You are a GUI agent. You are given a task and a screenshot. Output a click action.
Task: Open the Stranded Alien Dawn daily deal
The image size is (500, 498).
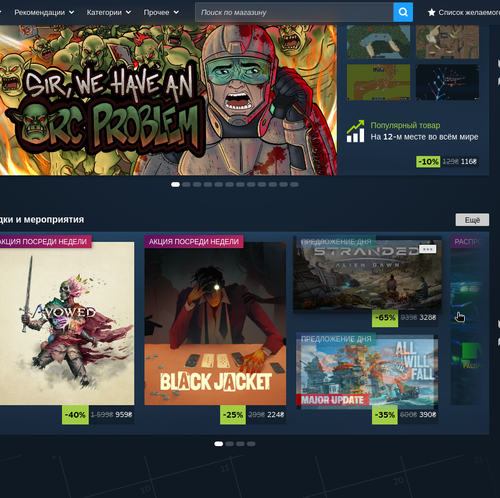click(367, 275)
